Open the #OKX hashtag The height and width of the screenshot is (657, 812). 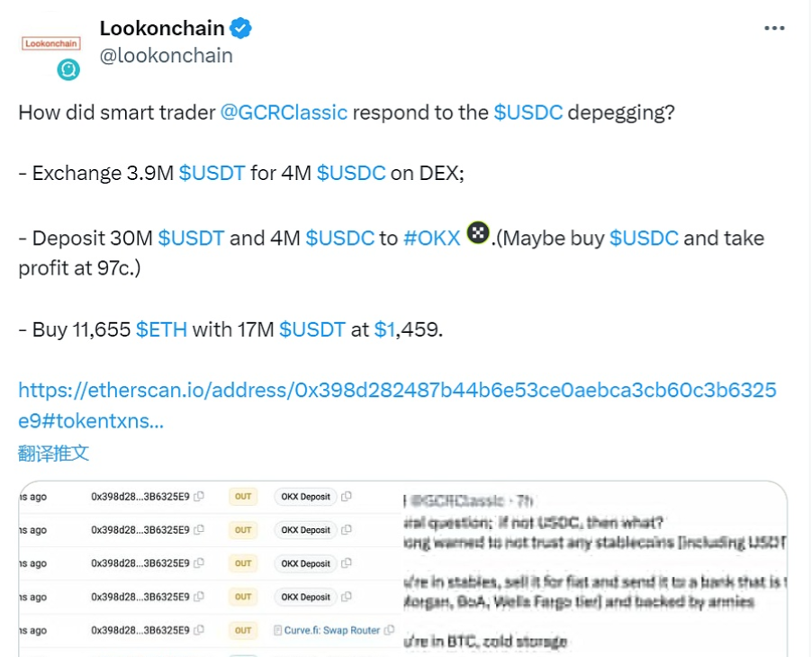click(x=432, y=238)
